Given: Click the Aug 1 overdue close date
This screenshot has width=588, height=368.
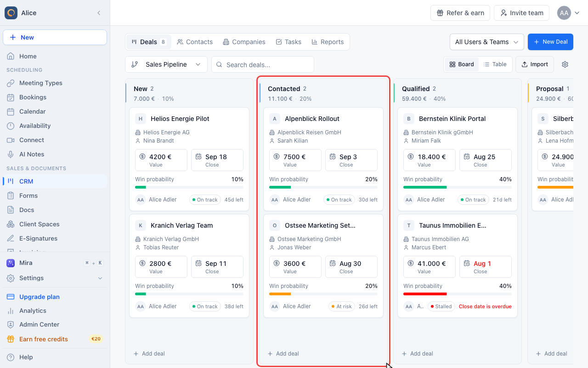Looking at the screenshot, I should coord(486,267).
